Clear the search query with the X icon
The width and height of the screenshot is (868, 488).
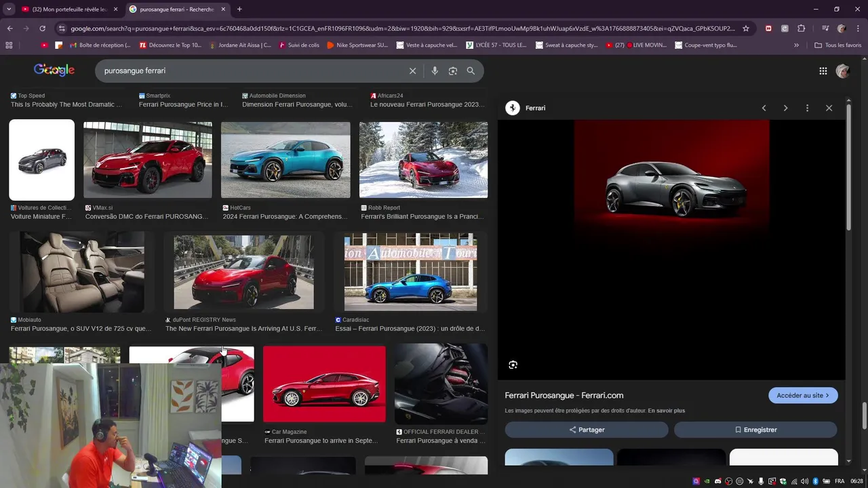(x=412, y=70)
